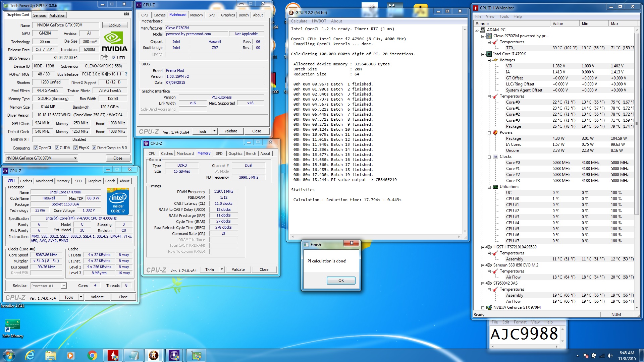Image resolution: width=644 pixels, height=362 pixels.
Task: Open the NVIDIA GeForce GTX 970M GPU selector dropdown
Action: pyautogui.click(x=42, y=158)
